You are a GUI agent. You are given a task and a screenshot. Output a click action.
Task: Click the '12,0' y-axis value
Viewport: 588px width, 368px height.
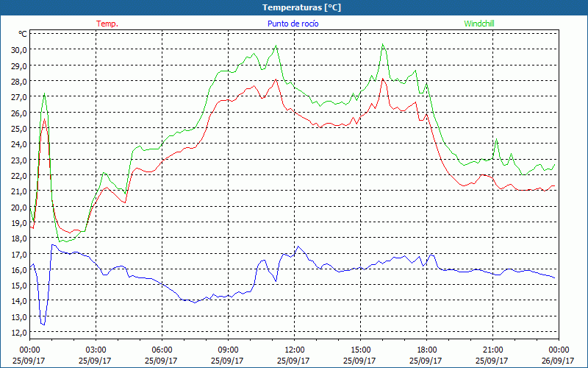[x=20, y=333]
